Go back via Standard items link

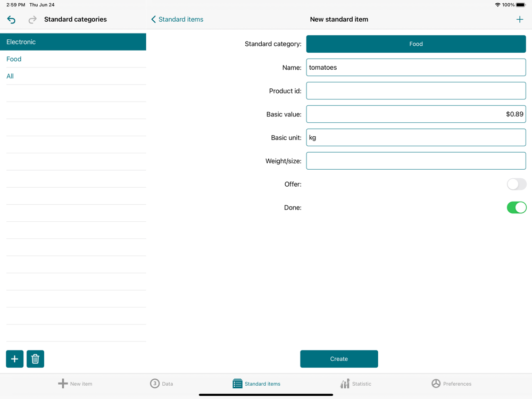(x=181, y=19)
